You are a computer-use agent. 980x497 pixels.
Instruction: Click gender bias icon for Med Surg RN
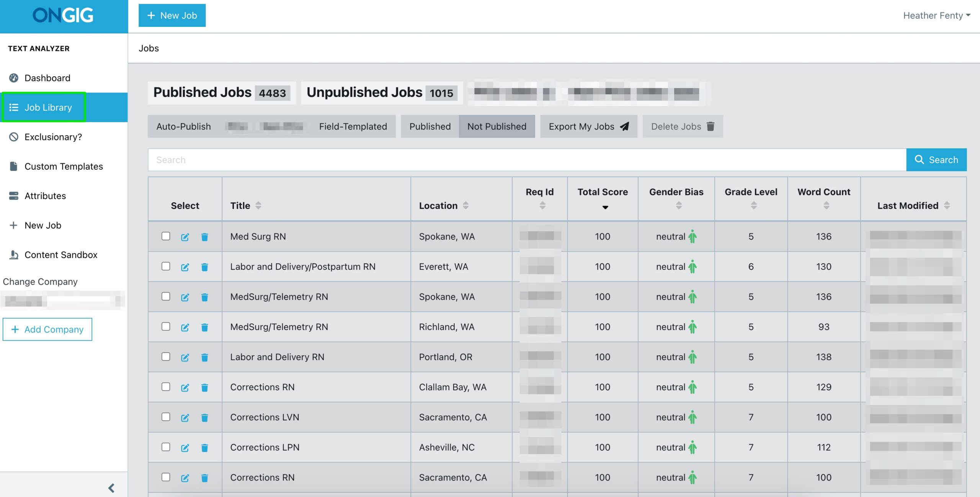click(693, 237)
